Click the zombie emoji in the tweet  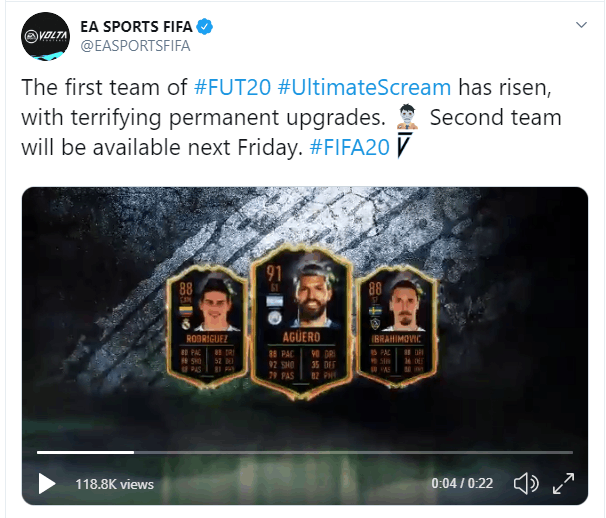tap(405, 117)
